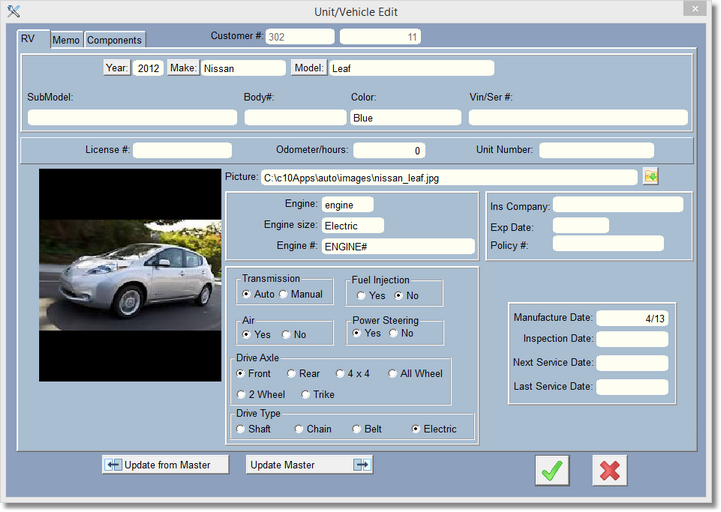The height and width of the screenshot is (512, 721).
Task: Select Rear drive axle
Action: click(x=291, y=374)
